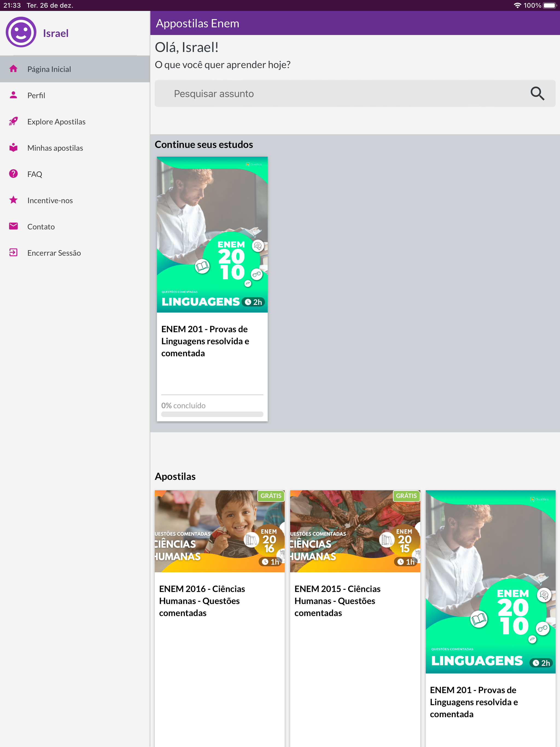Tap the GRÁTIS badge on ENEM 2016 card
The image size is (560, 747).
(x=271, y=495)
